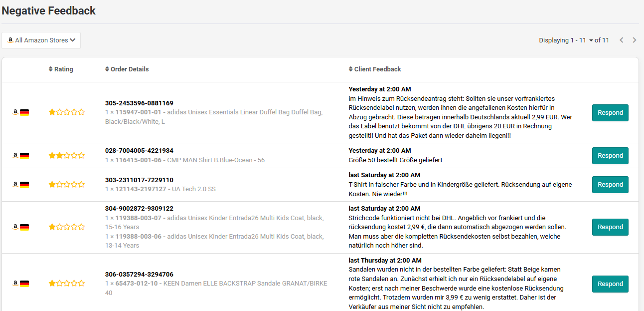The height and width of the screenshot is (311, 644).
Task: Select SKU 65473-012-10 KEEN Sandale line
Action: (216, 288)
